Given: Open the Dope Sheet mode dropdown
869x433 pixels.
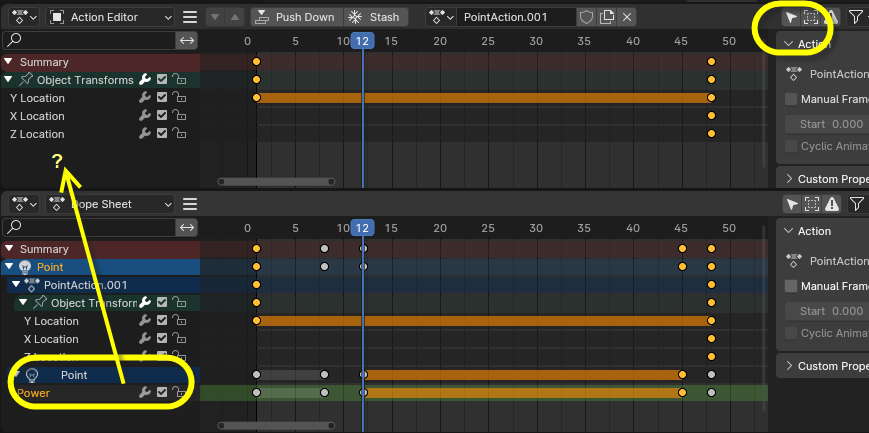Looking at the screenshot, I should [111, 204].
